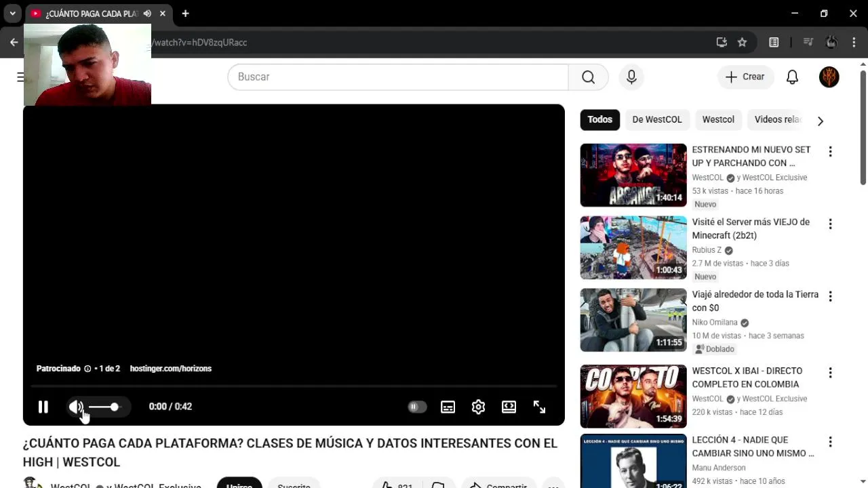Click the sponsored info icon next to Patrocinado
Image resolution: width=868 pixels, height=488 pixels.
tap(87, 369)
